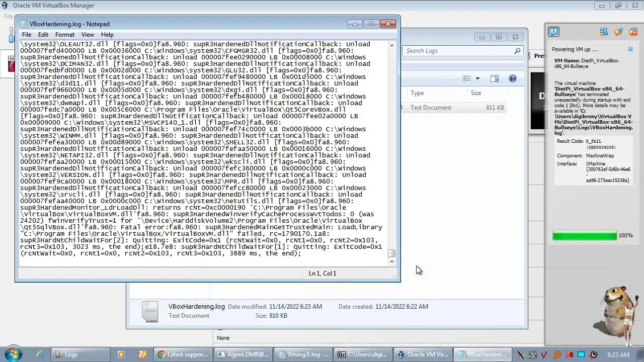The width and height of the screenshot is (644, 362).
Task: Open Explorer help icon
Action: pos(513,78)
